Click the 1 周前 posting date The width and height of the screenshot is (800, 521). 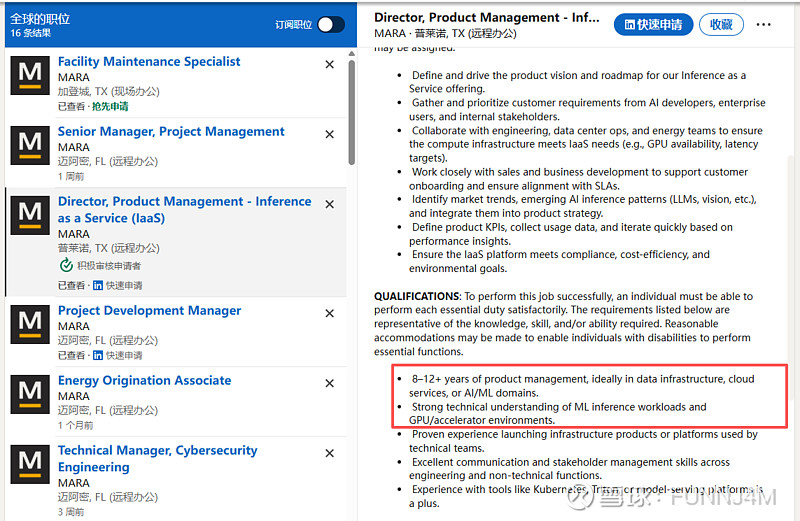point(71,177)
